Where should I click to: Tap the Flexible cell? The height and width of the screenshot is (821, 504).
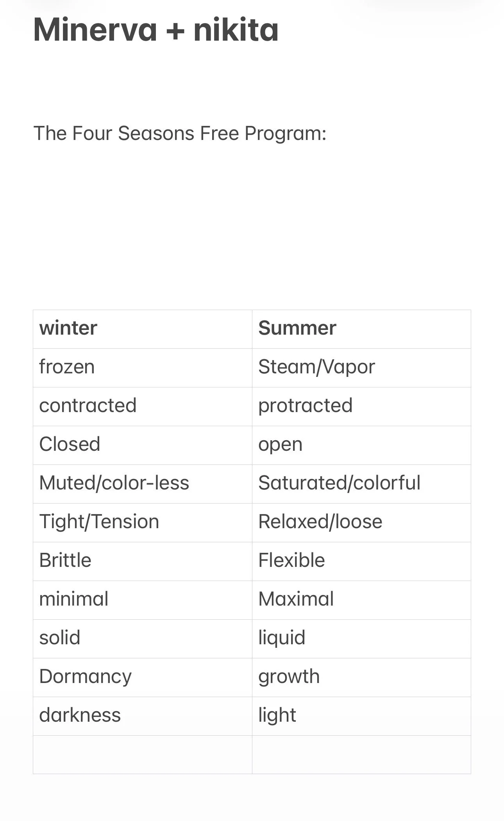pos(361,561)
